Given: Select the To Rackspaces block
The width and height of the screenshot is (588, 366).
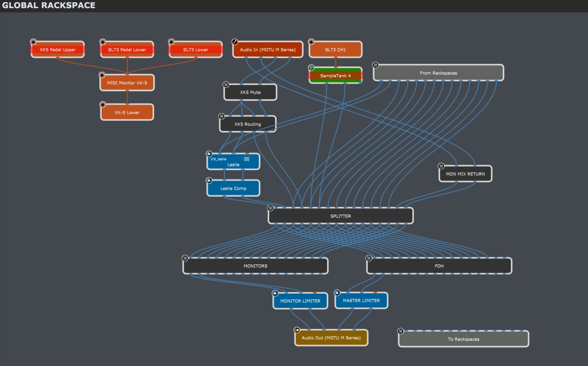Looking at the screenshot, I should [x=463, y=339].
